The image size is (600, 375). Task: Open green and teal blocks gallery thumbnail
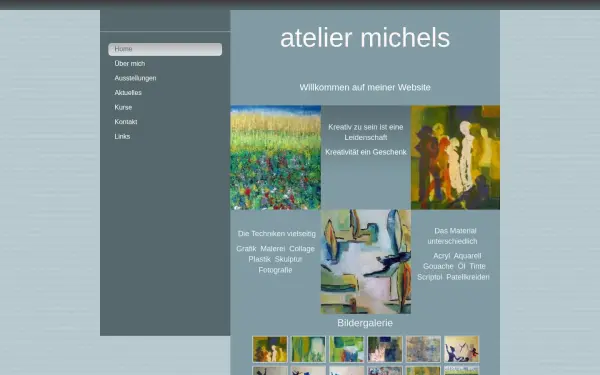click(347, 349)
